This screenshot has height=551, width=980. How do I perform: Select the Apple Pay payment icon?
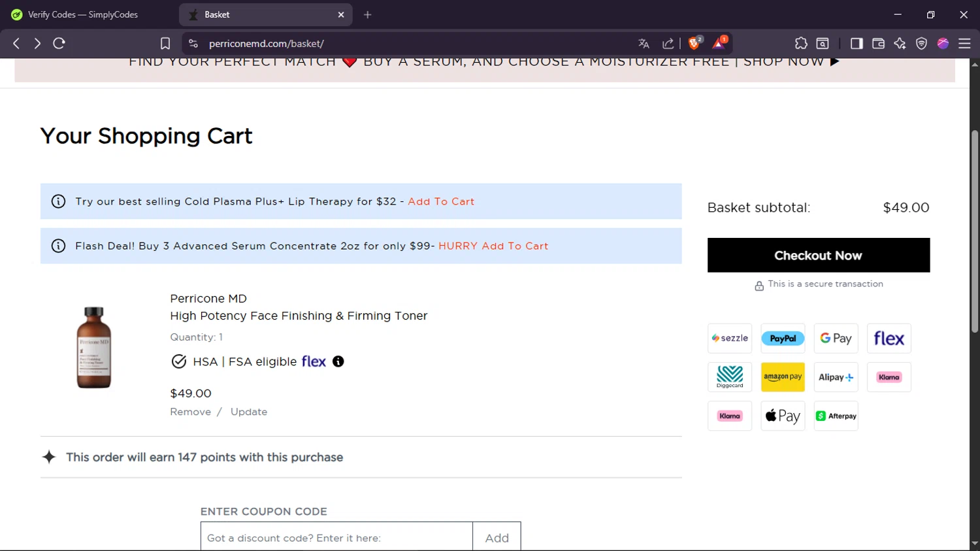tap(783, 416)
